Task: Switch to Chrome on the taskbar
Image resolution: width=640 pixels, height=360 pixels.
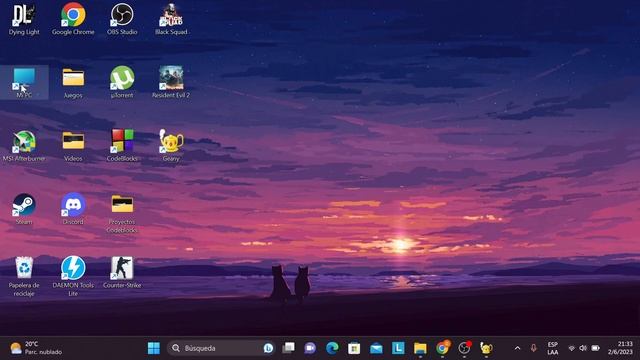Action: (x=442, y=348)
